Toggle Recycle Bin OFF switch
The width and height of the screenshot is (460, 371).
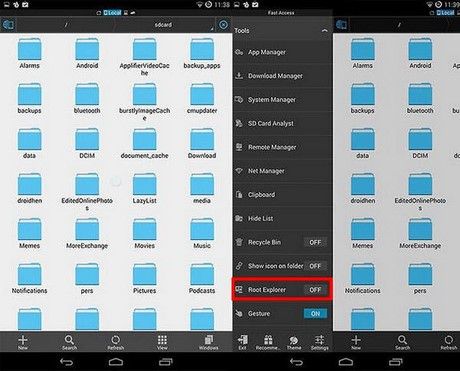click(315, 242)
